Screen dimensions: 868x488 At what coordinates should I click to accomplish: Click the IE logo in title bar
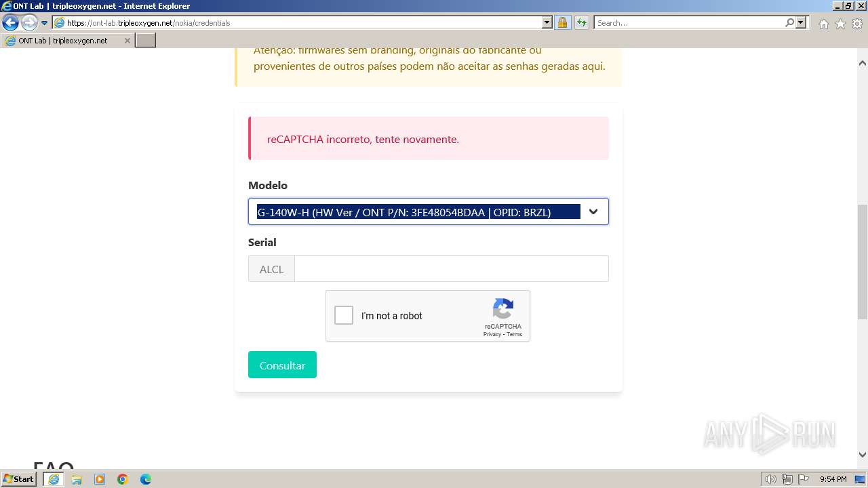click(x=7, y=5)
